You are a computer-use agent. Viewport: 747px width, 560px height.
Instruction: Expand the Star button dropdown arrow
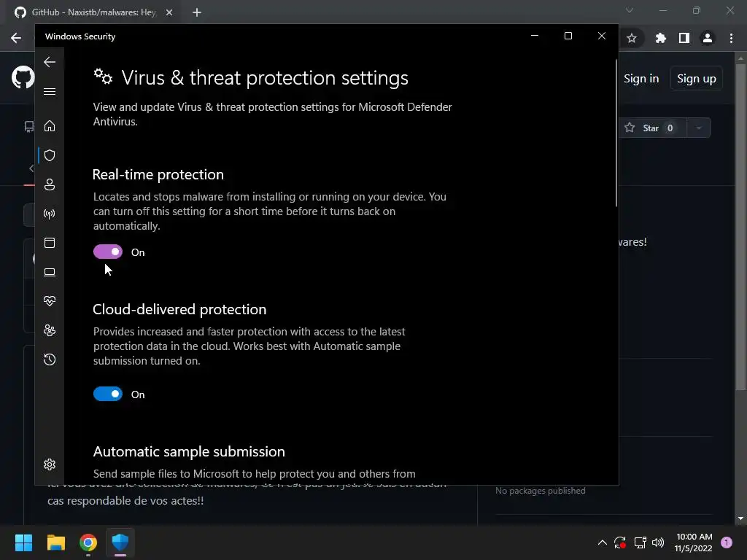coord(699,128)
